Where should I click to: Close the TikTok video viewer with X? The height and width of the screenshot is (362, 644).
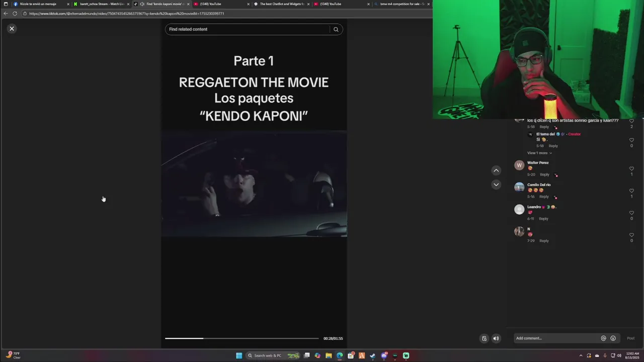(12, 29)
